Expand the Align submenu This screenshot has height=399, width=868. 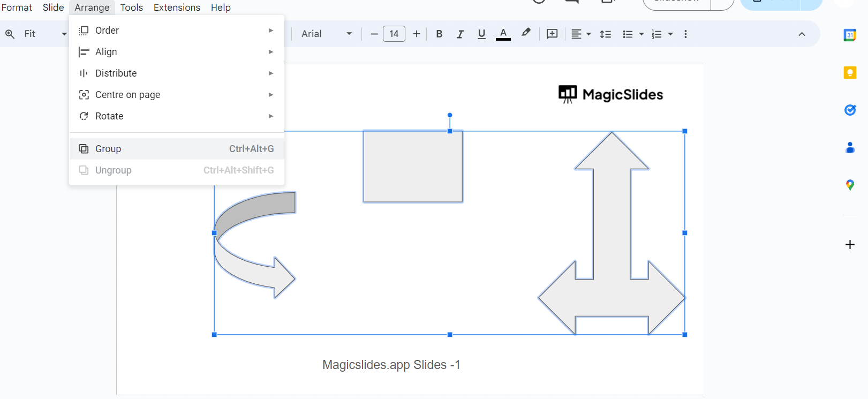[x=177, y=52]
